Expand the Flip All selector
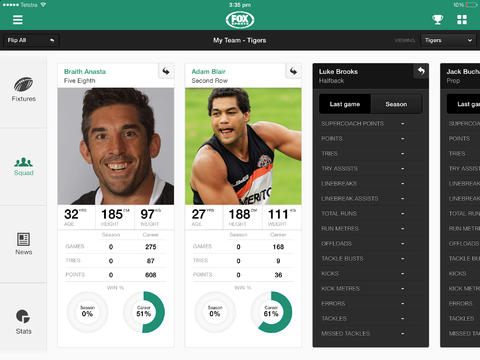The height and width of the screenshot is (360, 480). click(31, 40)
